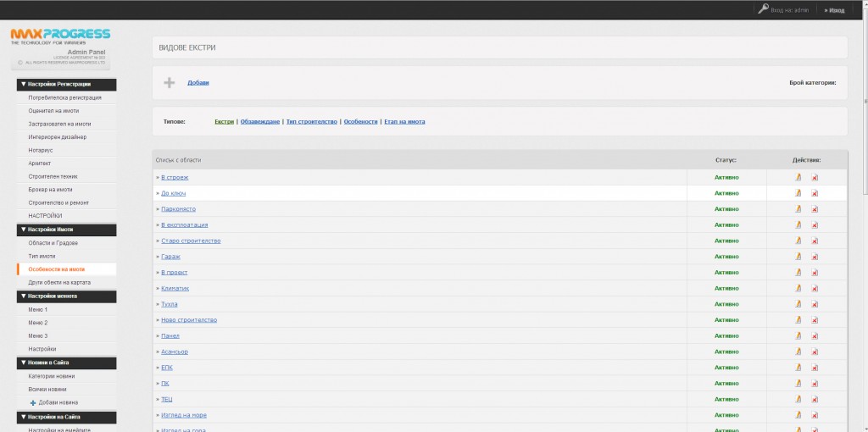Open 'Категории новини' sidebar item
The width and height of the screenshot is (868, 432).
(x=52, y=377)
